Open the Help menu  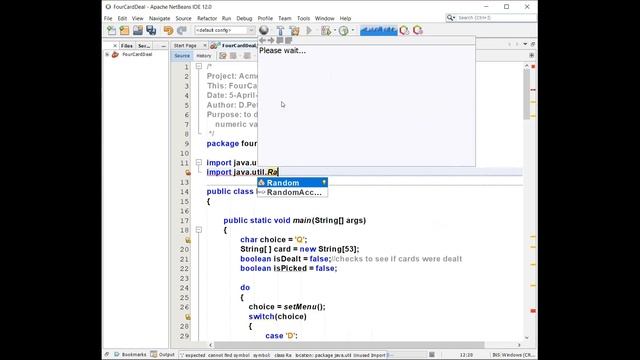point(345,18)
